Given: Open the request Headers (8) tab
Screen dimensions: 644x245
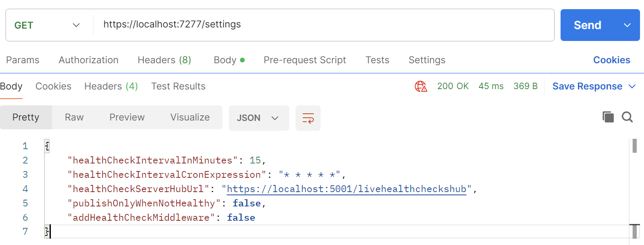Looking at the screenshot, I should (x=164, y=60).
